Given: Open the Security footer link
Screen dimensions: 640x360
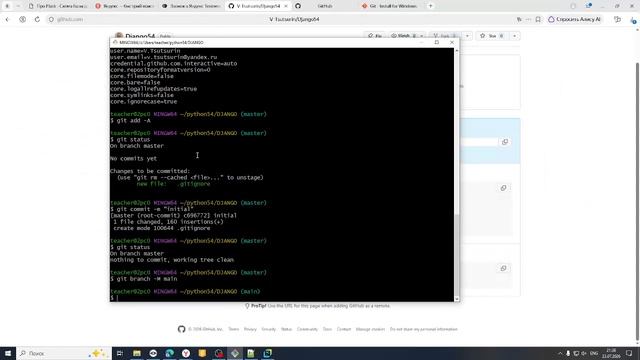Looking at the screenshot, I should pyautogui.click(x=269, y=329).
